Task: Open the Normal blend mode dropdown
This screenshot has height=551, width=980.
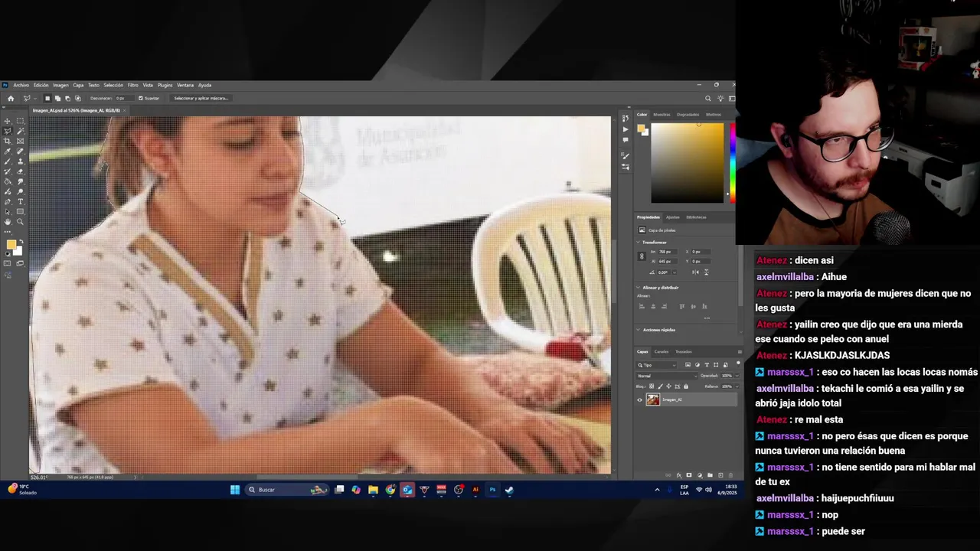Action: click(666, 375)
